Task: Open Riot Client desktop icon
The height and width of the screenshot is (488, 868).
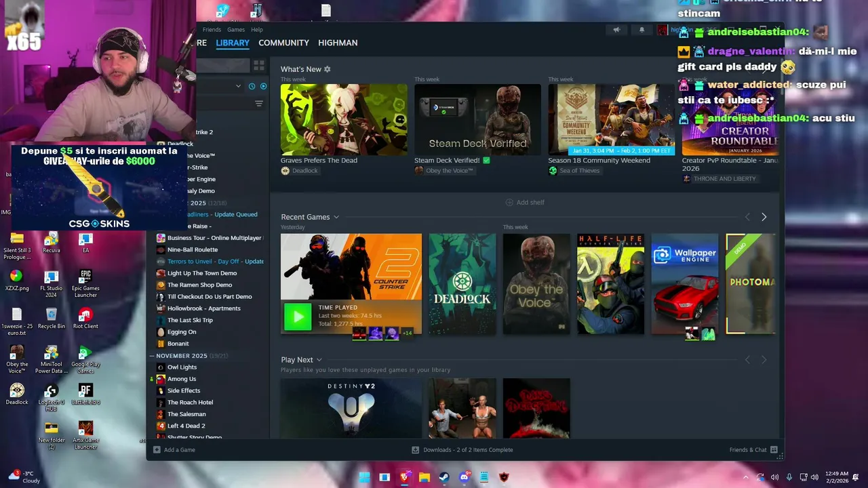Action: click(x=85, y=319)
